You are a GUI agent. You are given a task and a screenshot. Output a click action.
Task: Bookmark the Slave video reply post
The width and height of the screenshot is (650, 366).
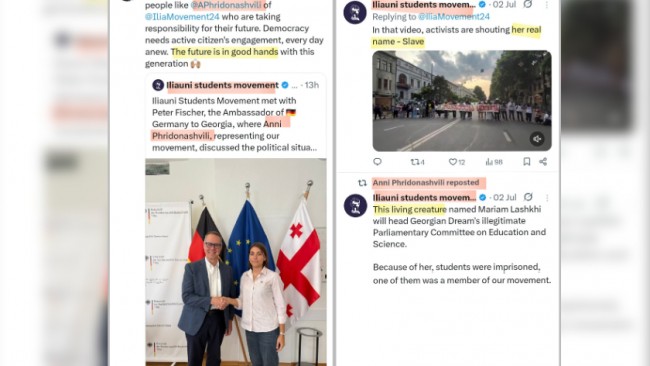pos(526,162)
